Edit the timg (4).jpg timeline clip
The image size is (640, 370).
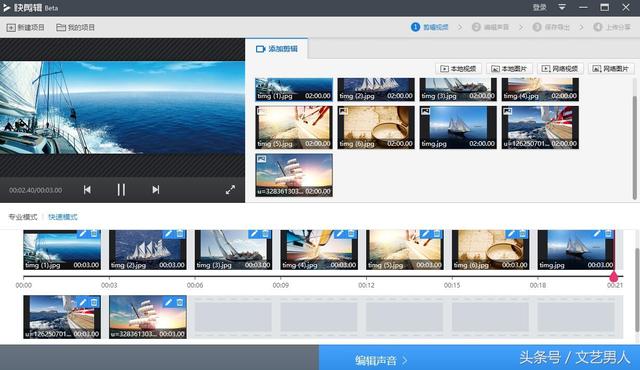340,234
